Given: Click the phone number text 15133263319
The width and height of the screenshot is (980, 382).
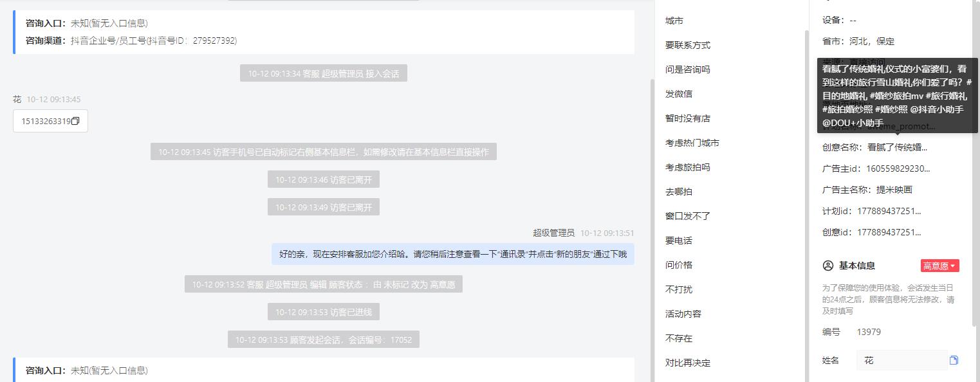Looking at the screenshot, I should click(46, 121).
